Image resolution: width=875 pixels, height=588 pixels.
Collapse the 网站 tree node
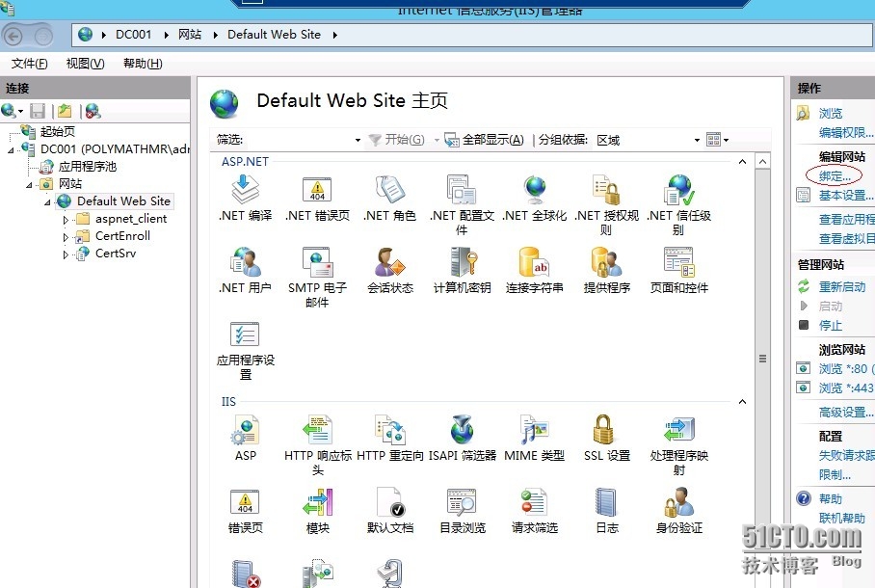click(29, 185)
